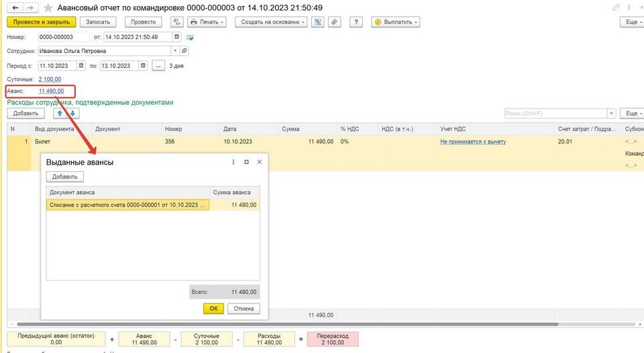644x353 pixels.
Task: Open calendar for period start date
Action: click(x=81, y=66)
